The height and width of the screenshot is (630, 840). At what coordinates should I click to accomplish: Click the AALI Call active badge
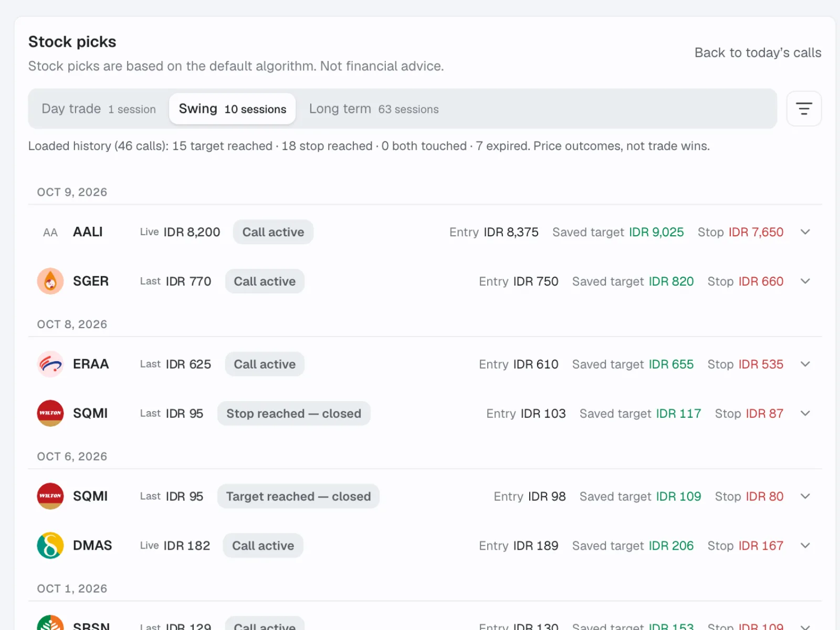click(x=273, y=232)
